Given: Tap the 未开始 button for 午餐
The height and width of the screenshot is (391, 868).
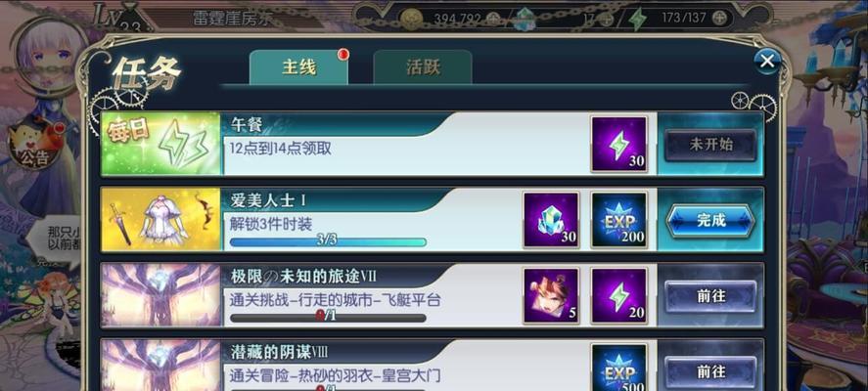Looking at the screenshot, I should tap(710, 145).
